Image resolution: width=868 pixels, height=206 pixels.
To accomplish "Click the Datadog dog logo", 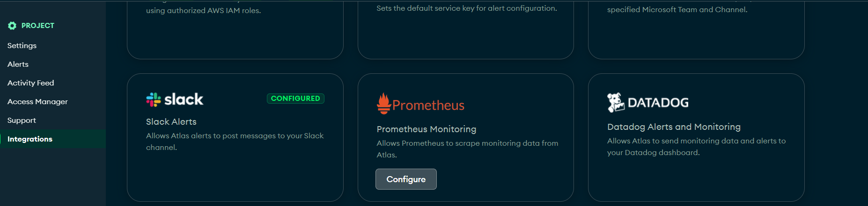I will [616, 102].
